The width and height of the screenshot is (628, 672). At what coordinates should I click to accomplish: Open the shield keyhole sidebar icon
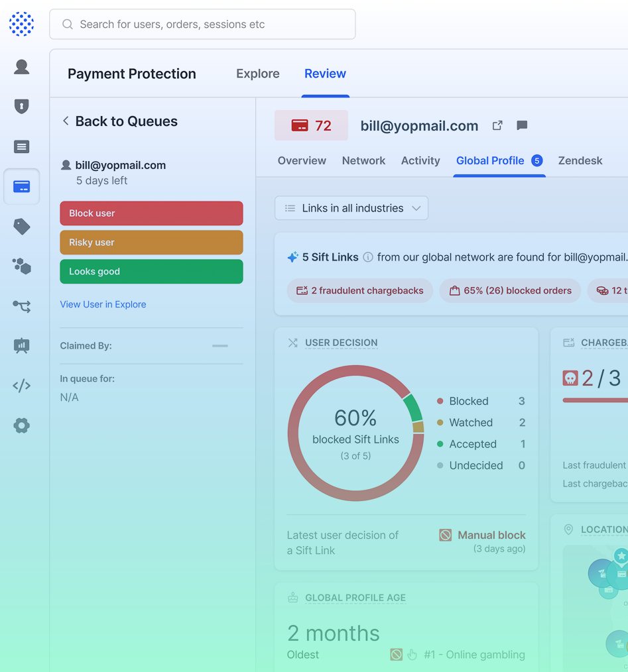[21, 106]
